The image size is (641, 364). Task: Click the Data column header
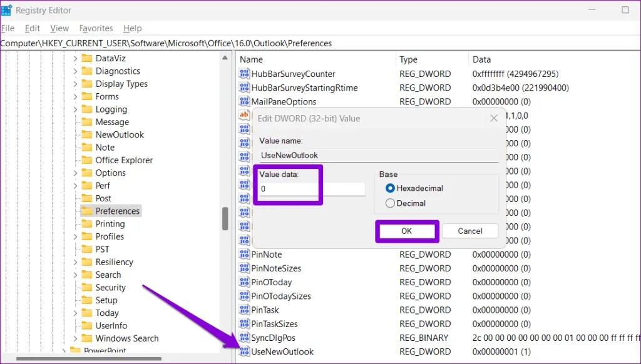(482, 59)
